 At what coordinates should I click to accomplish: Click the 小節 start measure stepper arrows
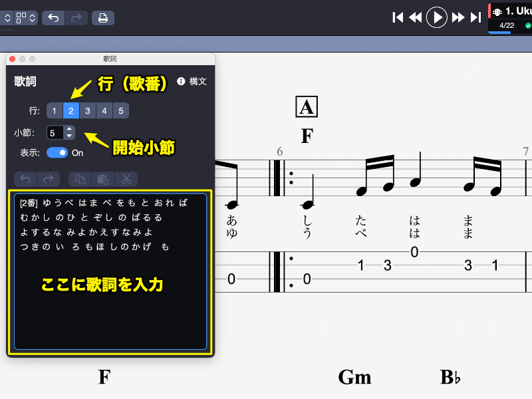[x=70, y=132]
